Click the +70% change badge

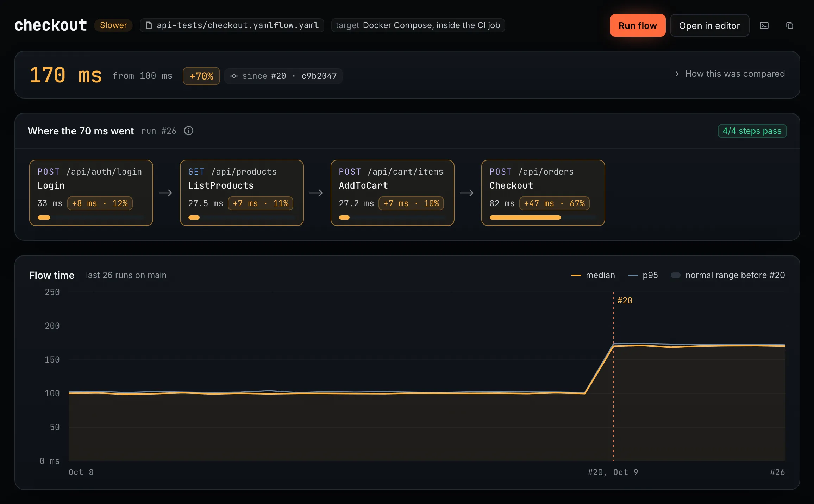201,76
